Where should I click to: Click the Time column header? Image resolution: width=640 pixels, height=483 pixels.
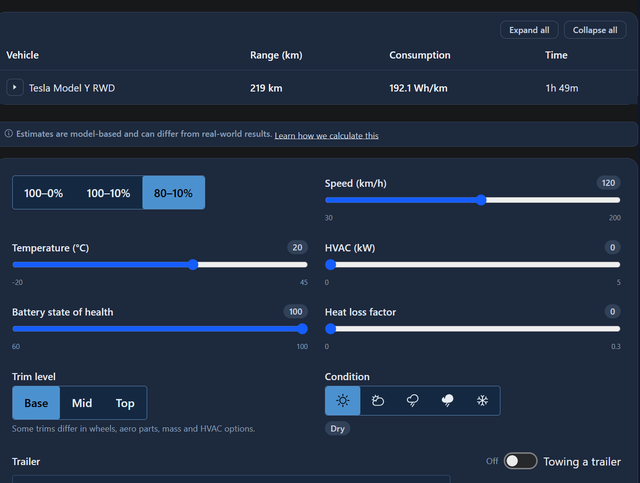[x=556, y=55]
